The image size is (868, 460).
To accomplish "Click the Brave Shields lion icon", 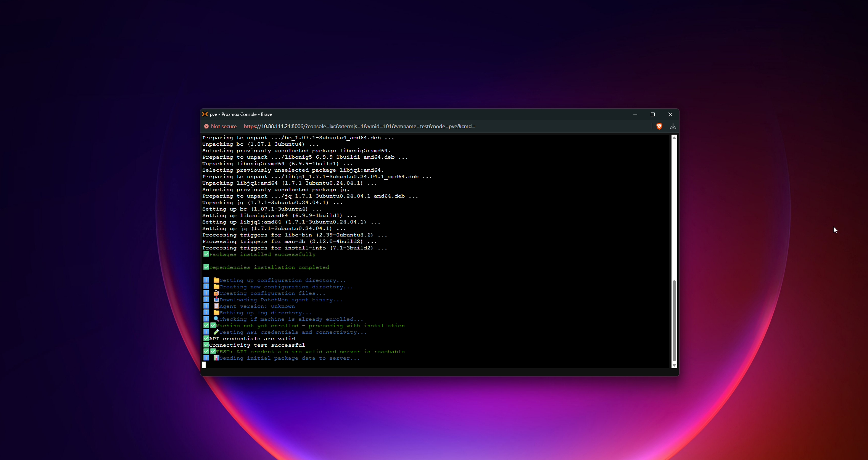I will [659, 126].
